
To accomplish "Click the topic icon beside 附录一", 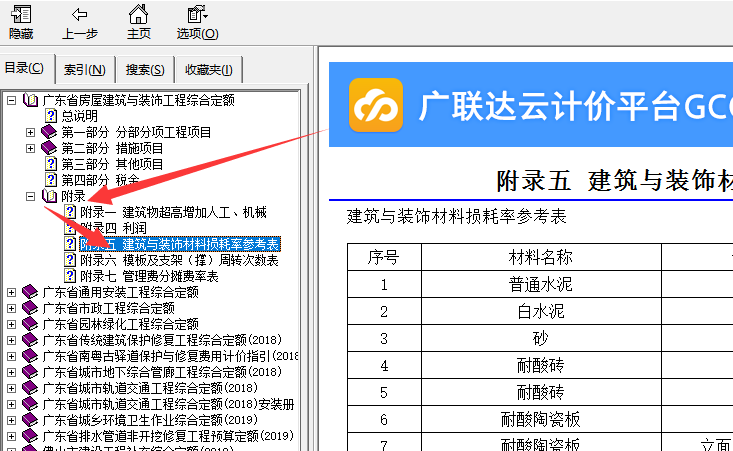I will click(70, 212).
